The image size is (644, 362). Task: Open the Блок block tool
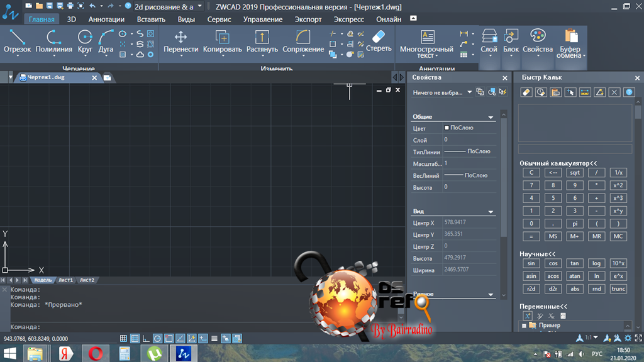[x=511, y=41]
